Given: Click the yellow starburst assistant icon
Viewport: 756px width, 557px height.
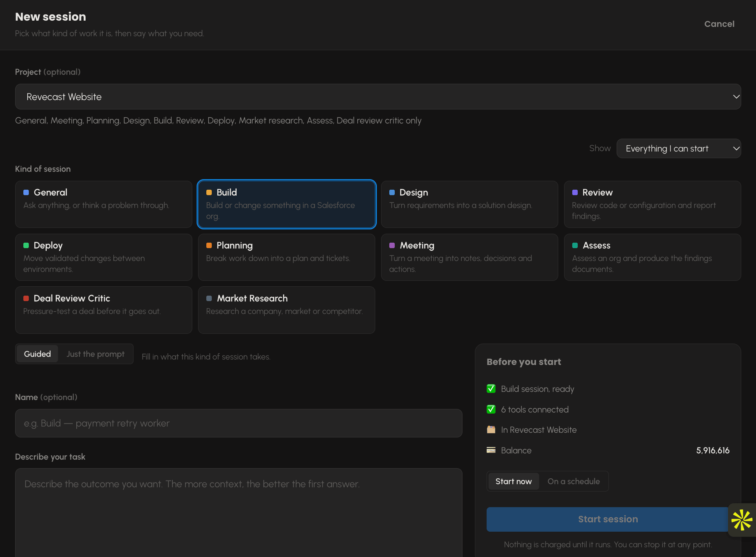Looking at the screenshot, I should (742, 520).
